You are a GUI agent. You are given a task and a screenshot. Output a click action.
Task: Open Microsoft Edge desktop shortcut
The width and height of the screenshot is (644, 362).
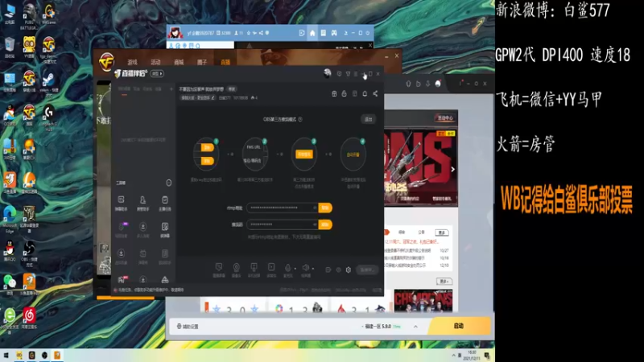10,219
